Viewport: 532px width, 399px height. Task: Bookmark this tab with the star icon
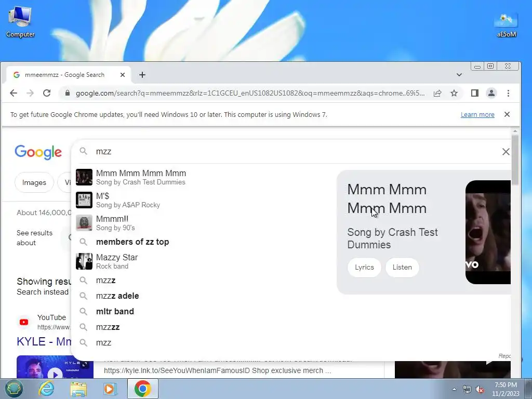pyautogui.click(x=454, y=93)
